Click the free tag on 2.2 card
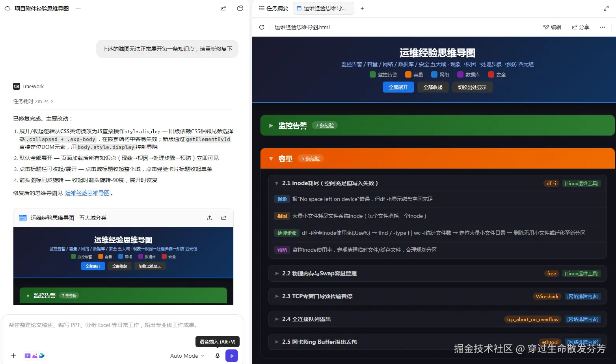The height and width of the screenshot is (364, 616). pos(552,273)
